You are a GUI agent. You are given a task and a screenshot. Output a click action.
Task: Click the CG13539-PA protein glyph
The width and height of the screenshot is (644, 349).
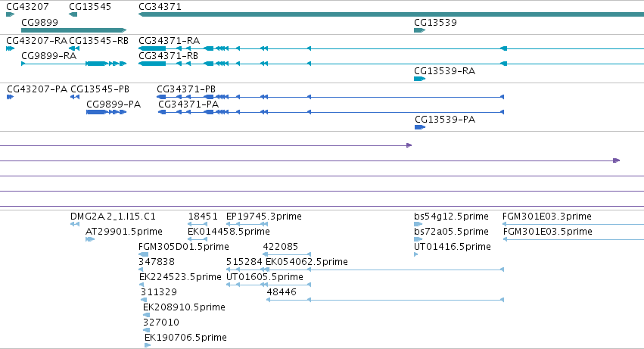[420, 127]
